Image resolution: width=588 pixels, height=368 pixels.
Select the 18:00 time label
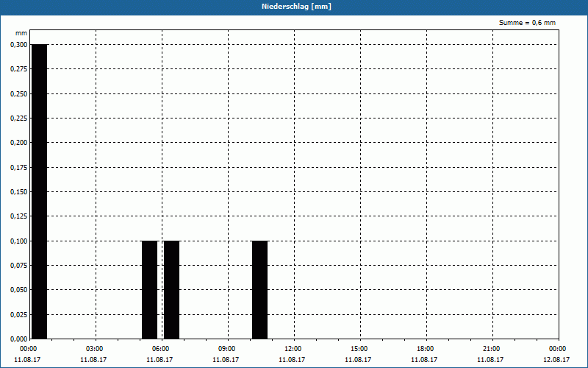click(x=426, y=349)
